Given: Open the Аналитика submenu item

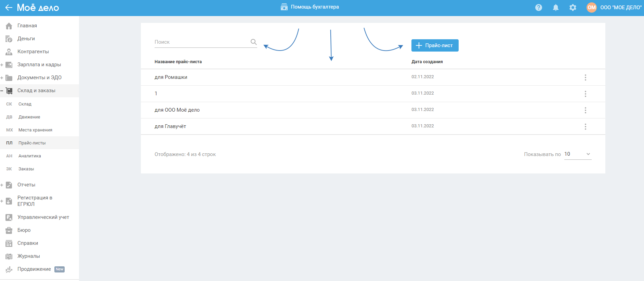Looking at the screenshot, I should (x=30, y=156).
